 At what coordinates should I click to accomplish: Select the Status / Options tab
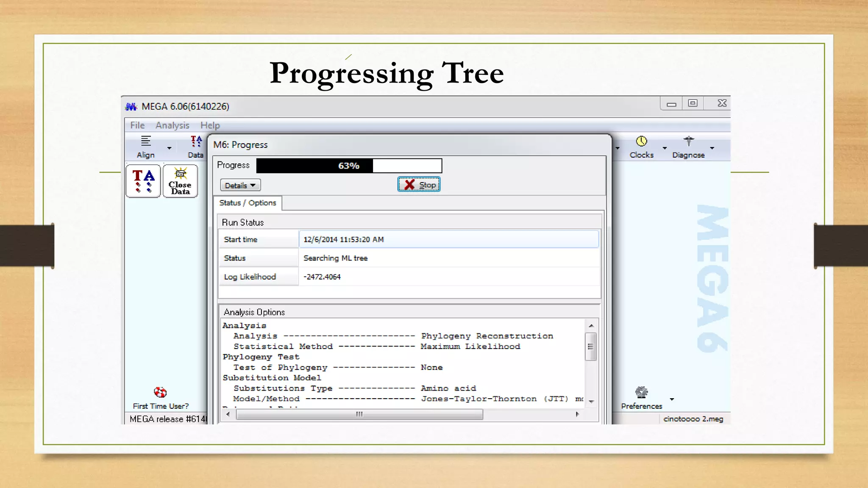click(248, 203)
